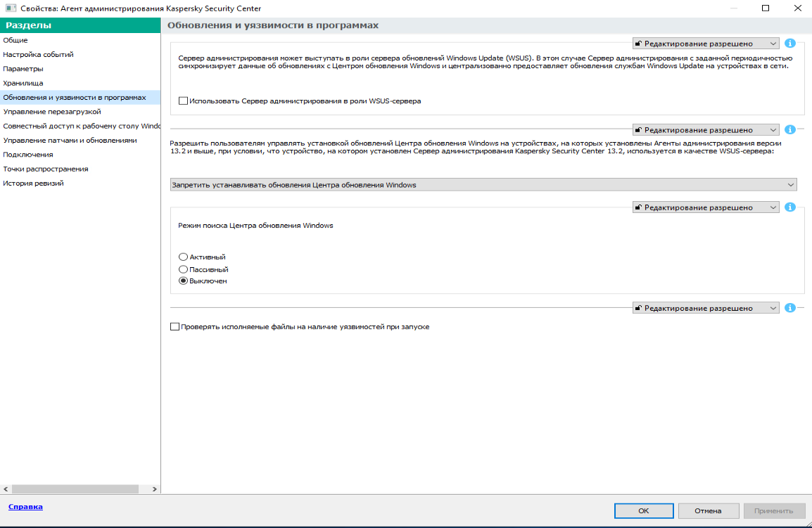
Task: Open the Подключения section
Action: click(80, 155)
